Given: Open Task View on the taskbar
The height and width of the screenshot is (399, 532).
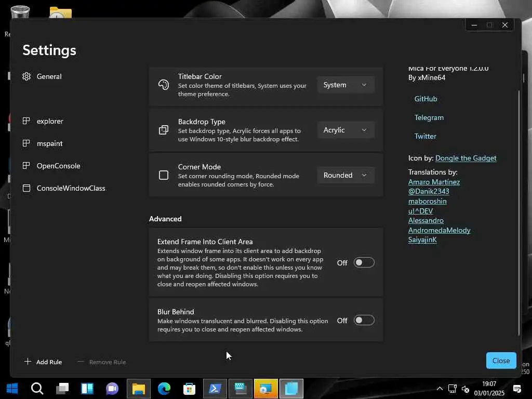Looking at the screenshot, I should pos(62,389).
